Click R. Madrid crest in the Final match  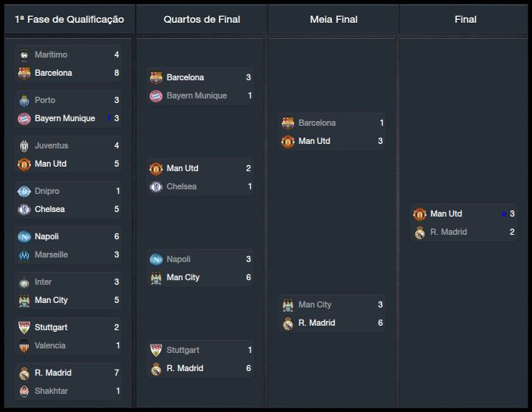tap(420, 233)
